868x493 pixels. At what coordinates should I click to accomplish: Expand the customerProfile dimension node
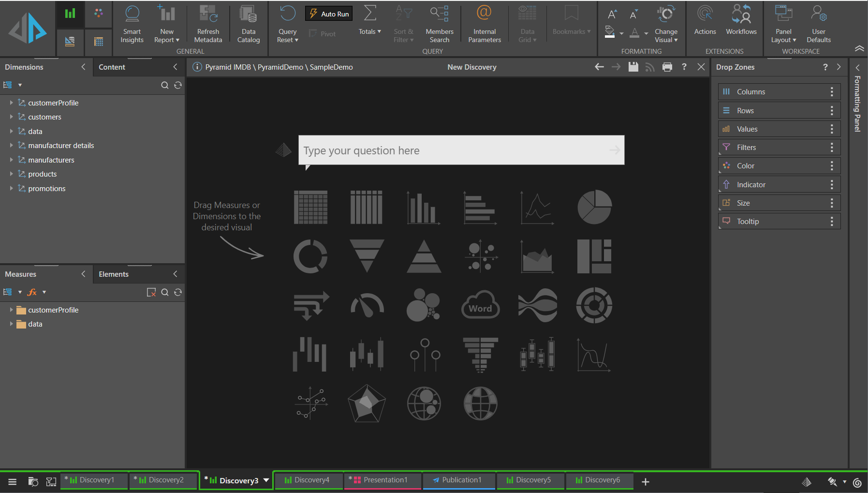coord(11,103)
